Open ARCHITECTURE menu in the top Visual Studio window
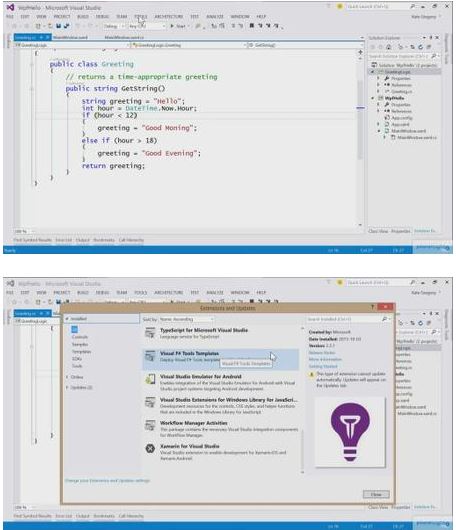Screen dimensions: 456x530 point(168,16)
